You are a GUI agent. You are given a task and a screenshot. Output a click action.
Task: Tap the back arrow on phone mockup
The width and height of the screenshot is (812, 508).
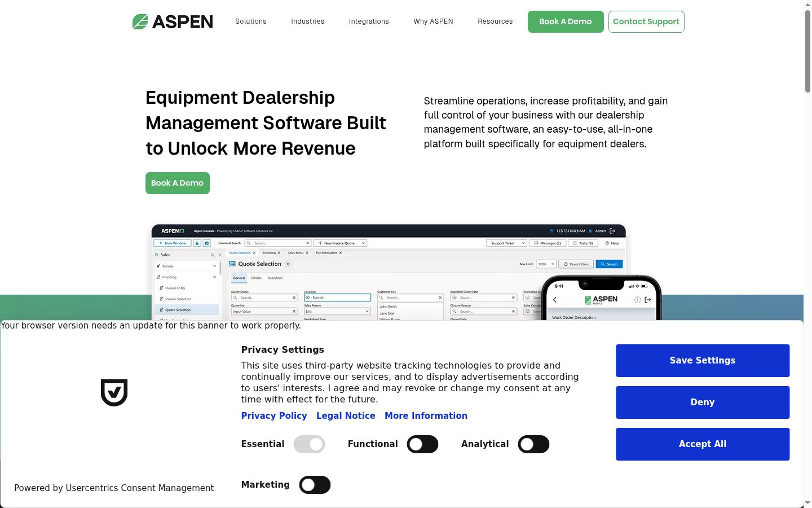pyautogui.click(x=555, y=300)
